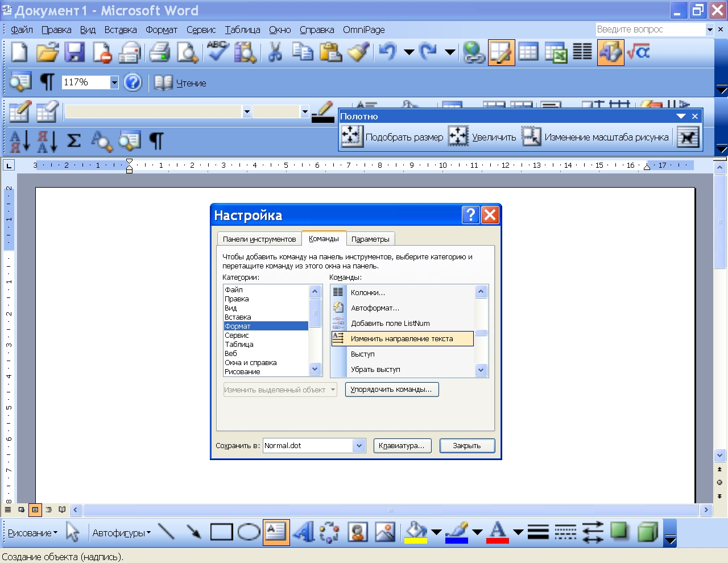Click Подобрать размер on Полотно toolbar
The width and height of the screenshot is (728, 563).
tap(393, 137)
